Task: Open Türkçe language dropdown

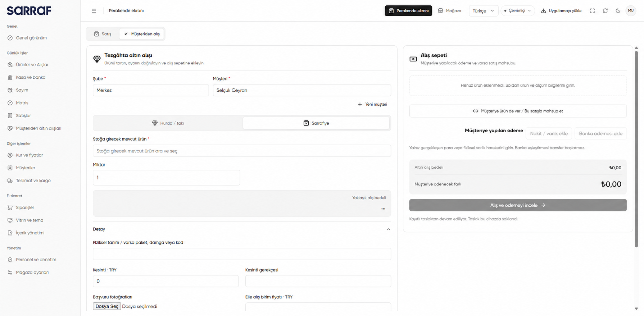Action: 483,11
